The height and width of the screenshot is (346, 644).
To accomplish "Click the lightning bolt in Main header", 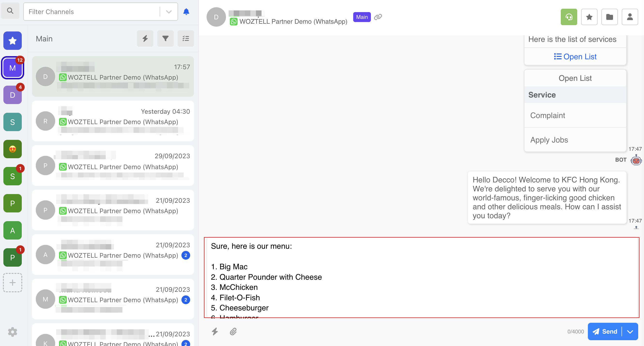I will 145,38.
